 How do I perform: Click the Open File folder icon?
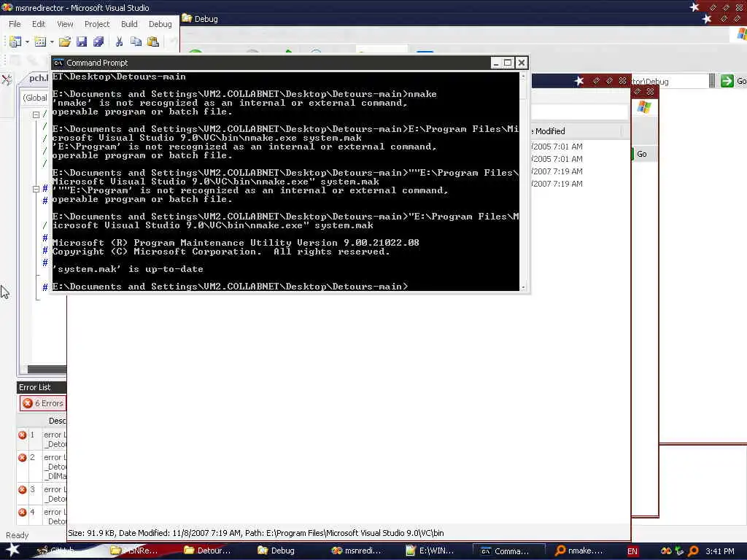65,42
